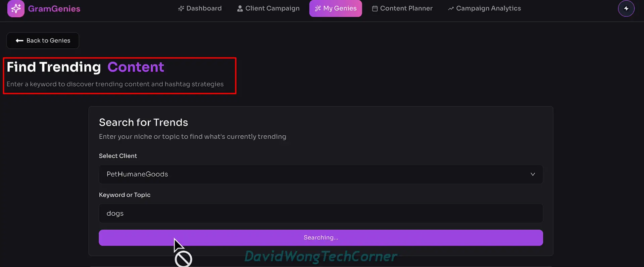Screen dimensions: 644x267
Task: Open the lightning bolt profile icon
Action: (626, 8)
